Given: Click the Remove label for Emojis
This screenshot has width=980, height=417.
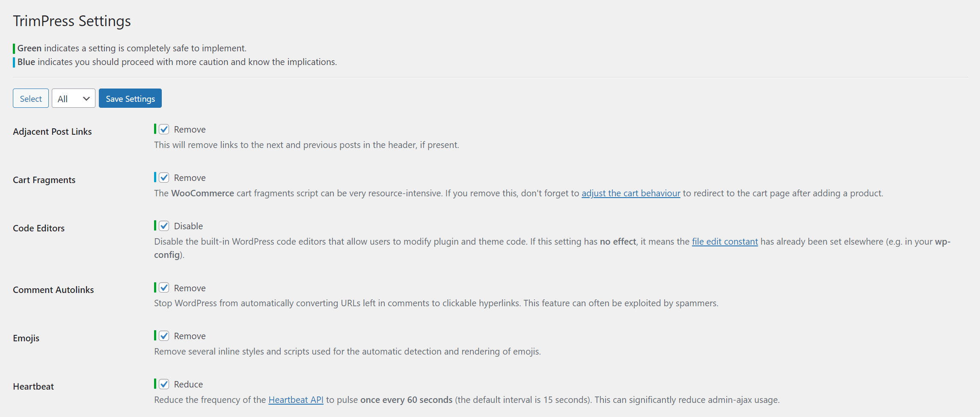Looking at the screenshot, I should pyautogui.click(x=190, y=336).
